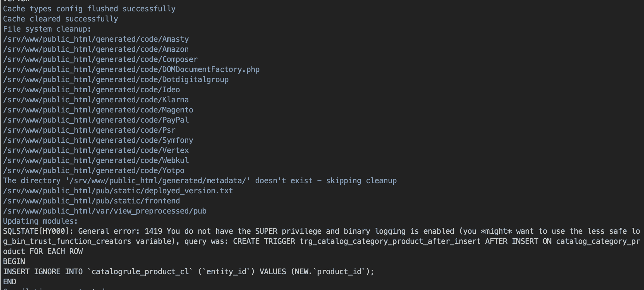Click the generated/code/Magento path
The height and width of the screenshot is (290, 644).
[98, 110]
